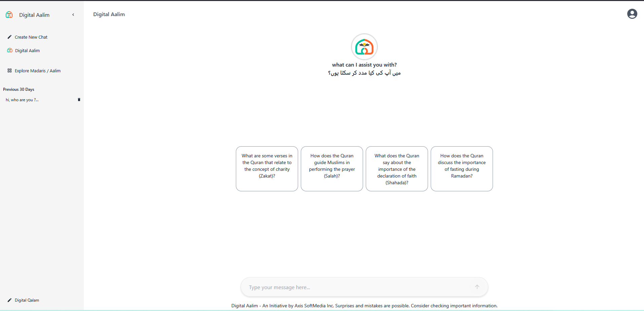Delete the 'hi, who are you' chat
The height and width of the screenshot is (311, 644).
click(79, 100)
